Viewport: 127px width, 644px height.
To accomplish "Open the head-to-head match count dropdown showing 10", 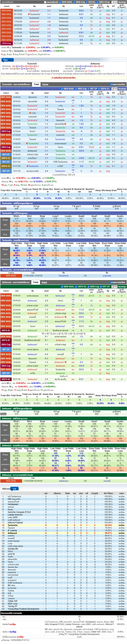I will pyautogui.click(x=114, y=2).
